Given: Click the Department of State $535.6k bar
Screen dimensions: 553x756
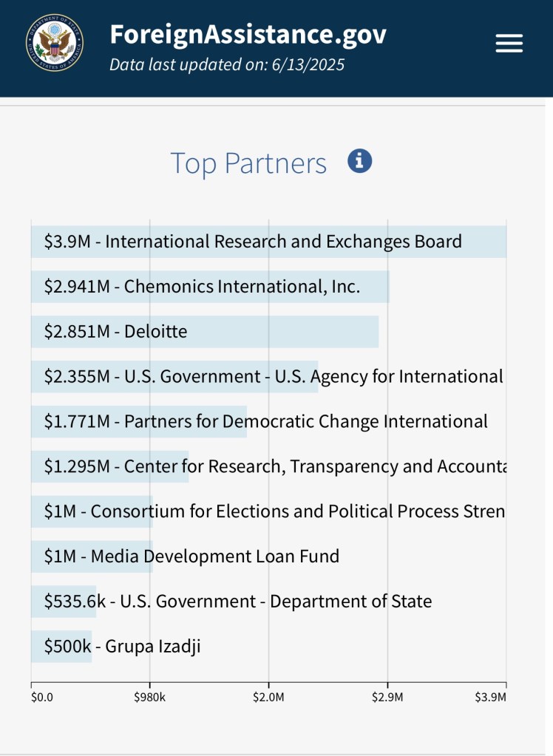Looking at the screenshot, I should point(64,602).
